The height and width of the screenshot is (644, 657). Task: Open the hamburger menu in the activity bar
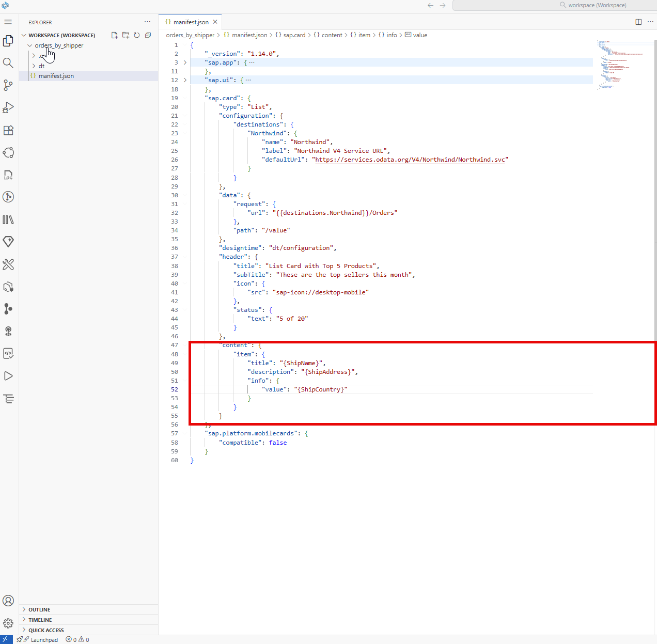8,22
